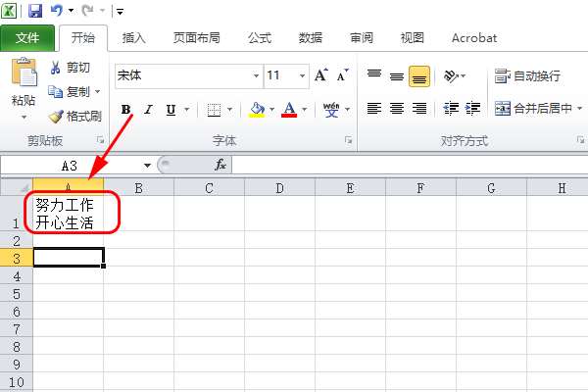Click 合并后居中 (Merge & Center) button
Screen dimensions: 588x392
pos(533,109)
